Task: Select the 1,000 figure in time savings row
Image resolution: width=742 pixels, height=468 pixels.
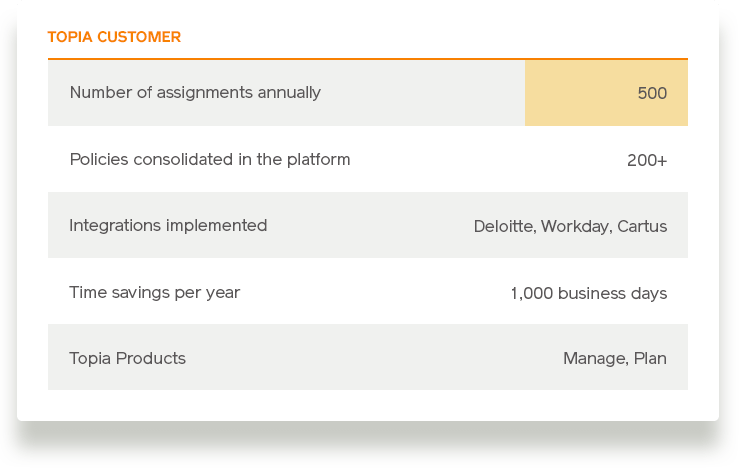Action: pos(532,293)
